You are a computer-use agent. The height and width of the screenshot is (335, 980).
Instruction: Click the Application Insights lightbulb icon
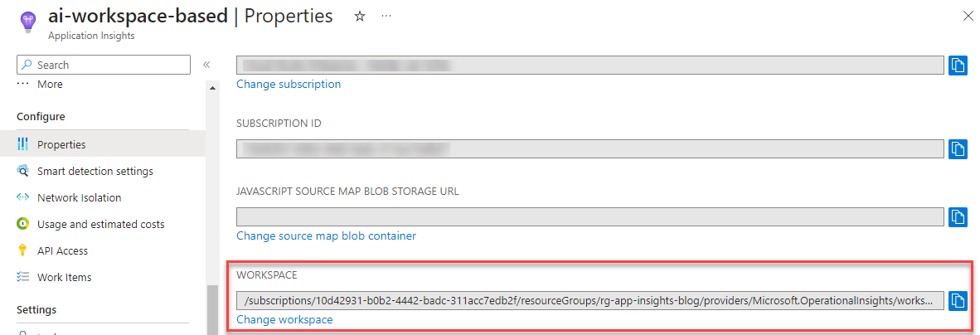29,22
